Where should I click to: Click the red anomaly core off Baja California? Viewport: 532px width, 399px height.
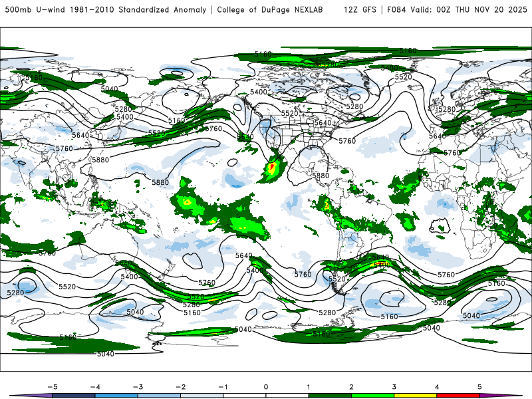(x=272, y=167)
